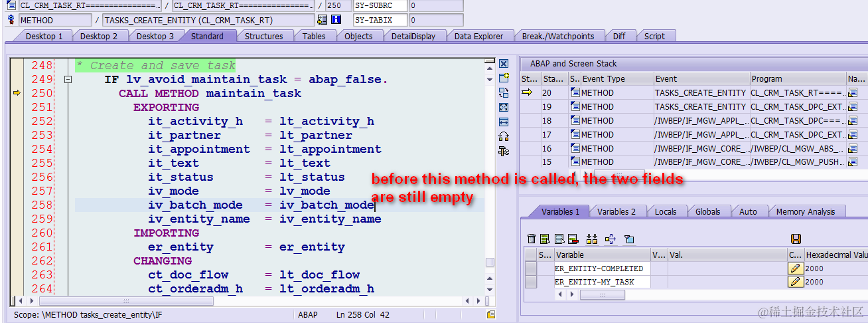868x323 pixels.
Task: Click the horizontal maximize icon beside the editor
Action: [x=503, y=122]
